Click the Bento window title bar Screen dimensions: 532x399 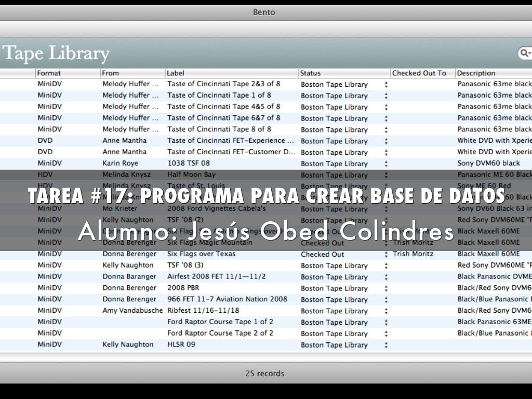[x=266, y=12]
